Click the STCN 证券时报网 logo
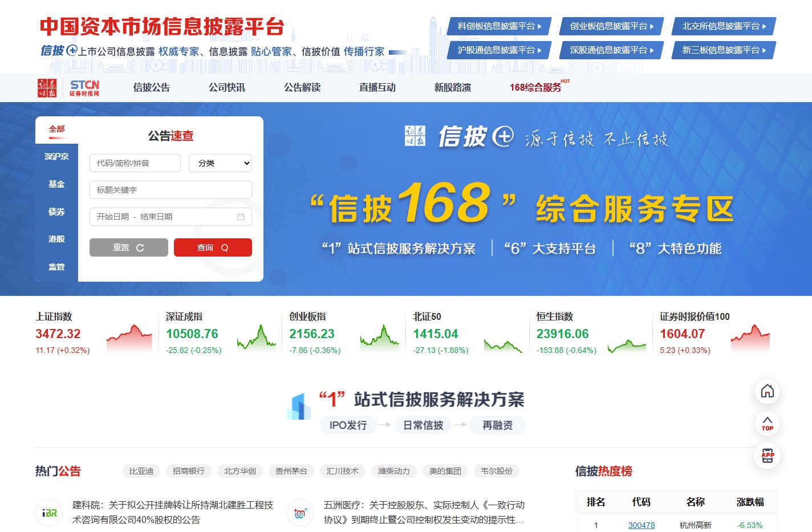 click(84, 88)
